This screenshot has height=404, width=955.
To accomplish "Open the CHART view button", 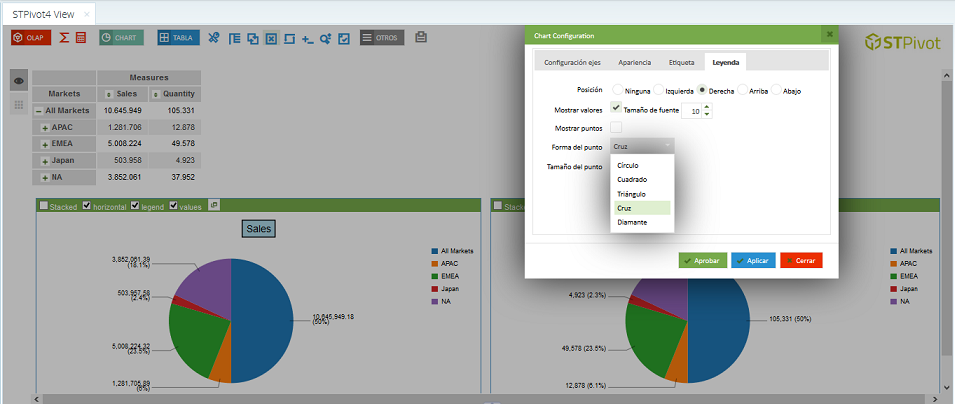I will (x=121, y=38).
